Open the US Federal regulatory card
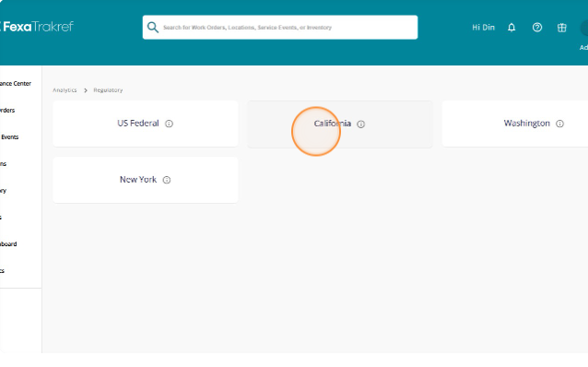 point(145,124)
